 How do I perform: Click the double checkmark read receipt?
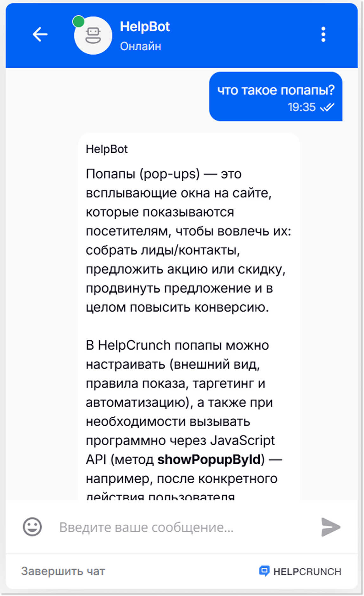click(328, 107)
